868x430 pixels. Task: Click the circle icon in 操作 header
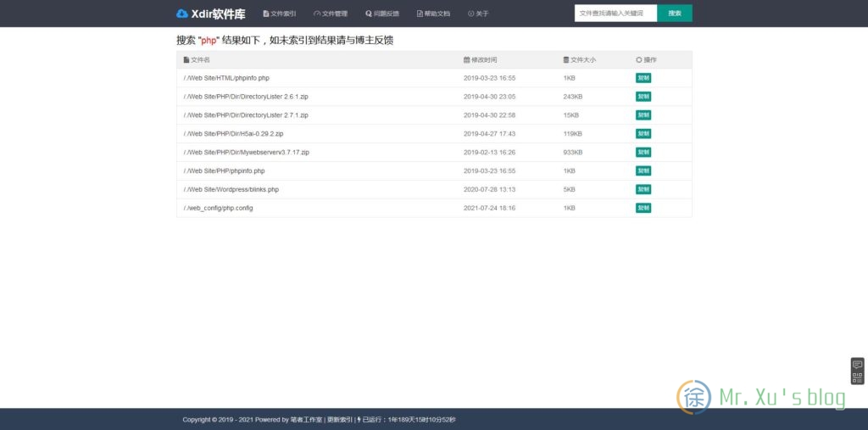click(639, 60)
